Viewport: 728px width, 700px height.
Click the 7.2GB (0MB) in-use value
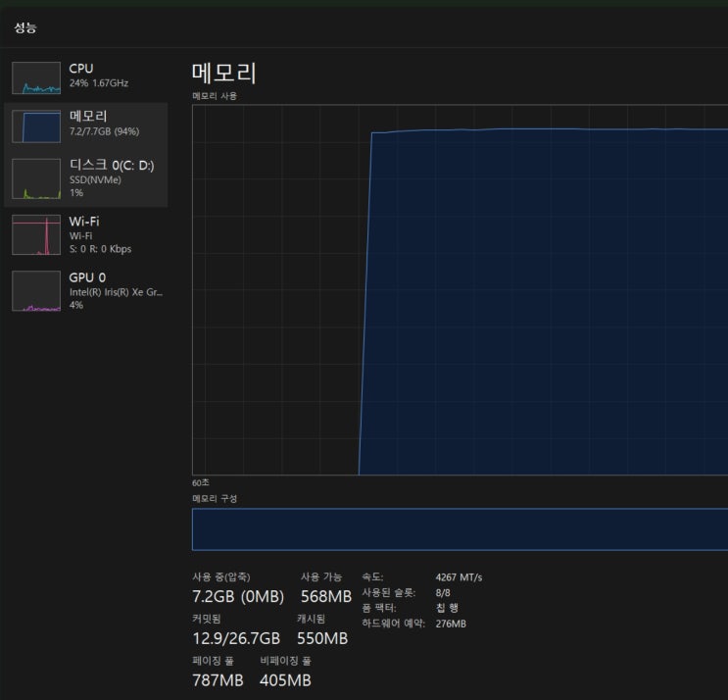[238, 596]
